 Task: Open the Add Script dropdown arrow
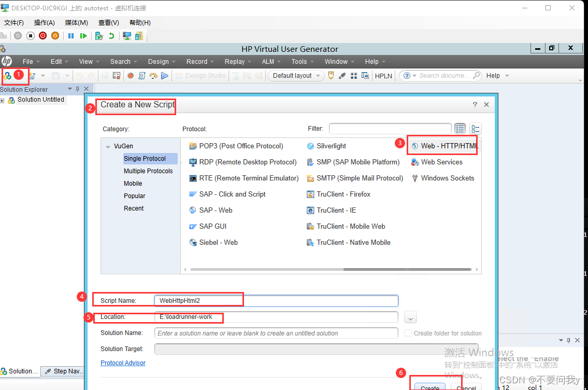[43, 76]
